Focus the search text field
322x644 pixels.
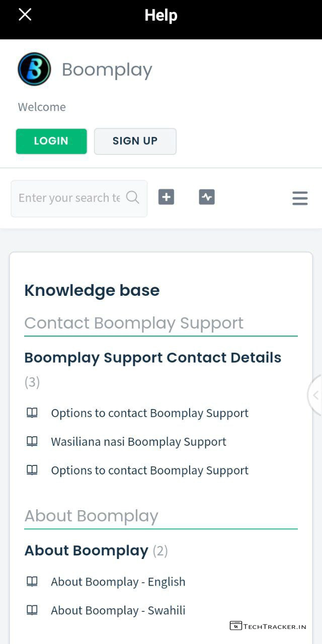coord(69,198)
